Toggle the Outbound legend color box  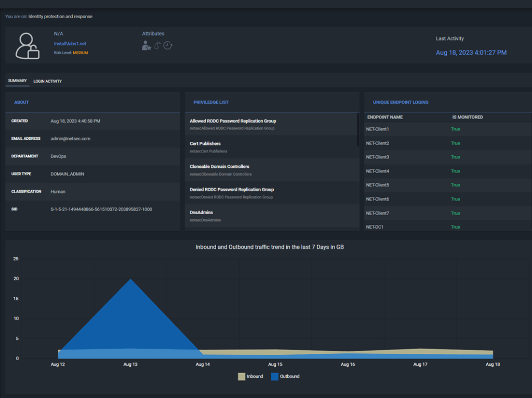click(275, 376)
